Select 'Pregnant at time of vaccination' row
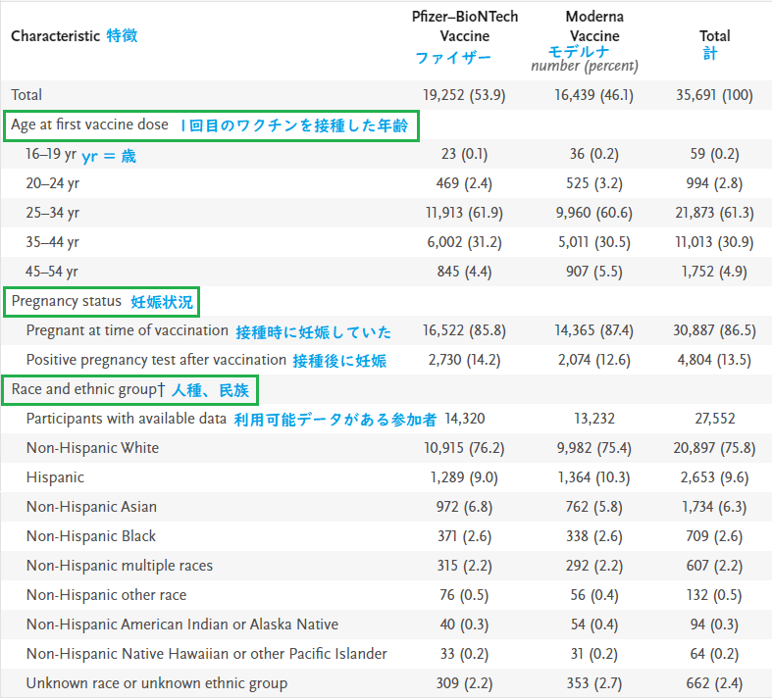Viewport: 772px width, 700px height. coord(127,330)
